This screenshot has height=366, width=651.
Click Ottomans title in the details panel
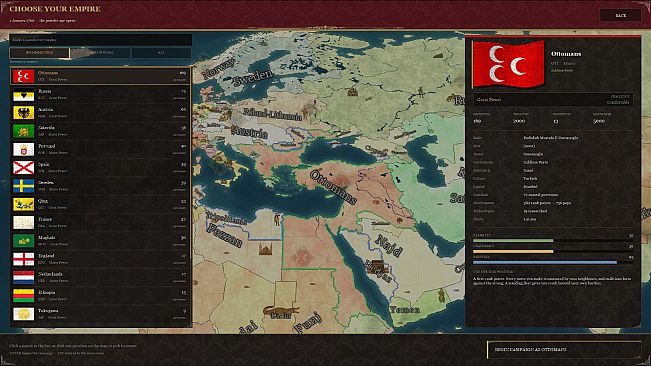pos(566,54)
